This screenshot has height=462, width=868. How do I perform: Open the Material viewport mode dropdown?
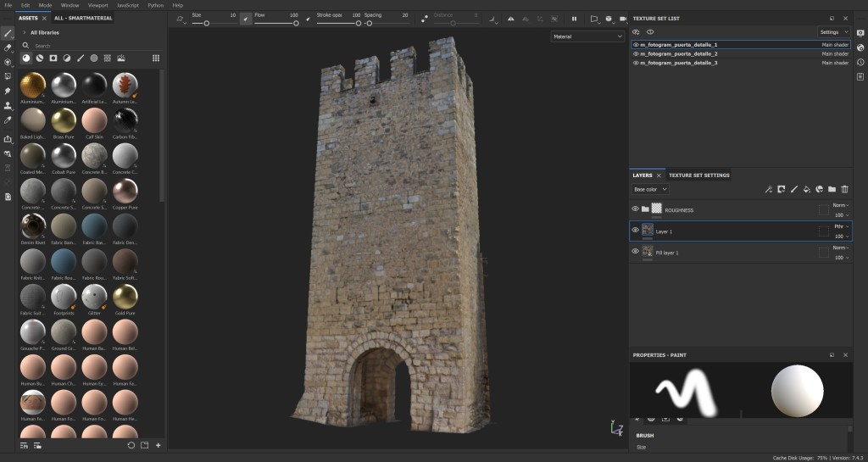pos(587,36)
